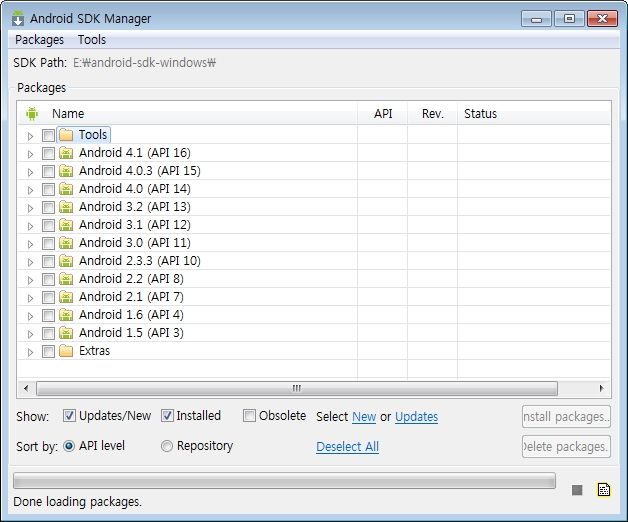Viewport: 628px width, 522px height.
Task: Click the Android 4.1 (API 16) platform icon
Action: click(66, 153)
